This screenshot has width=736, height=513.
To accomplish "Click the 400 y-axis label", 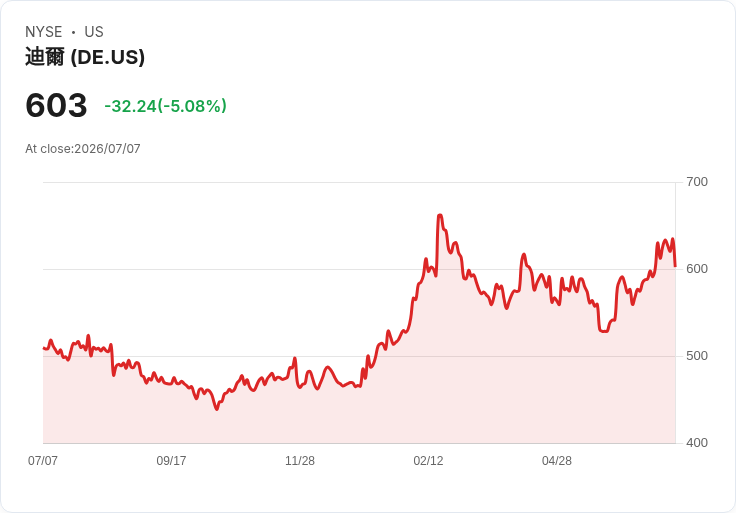I will pos(697,443).
